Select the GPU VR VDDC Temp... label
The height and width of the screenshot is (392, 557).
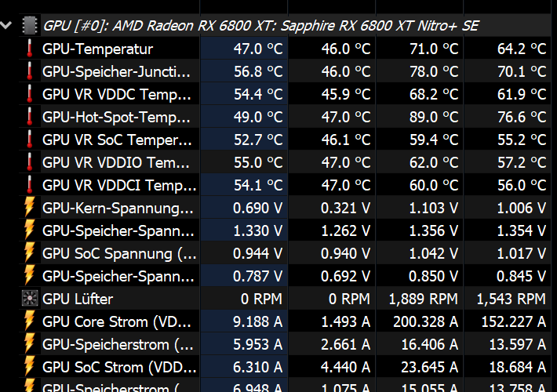tap(117, 94)
